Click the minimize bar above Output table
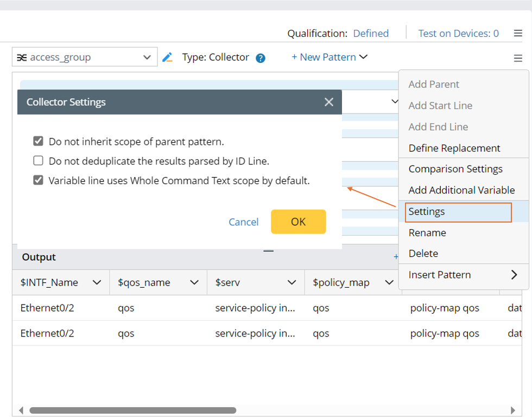The width and height of the screenshot is (532, 418). [x=269, y=251]
